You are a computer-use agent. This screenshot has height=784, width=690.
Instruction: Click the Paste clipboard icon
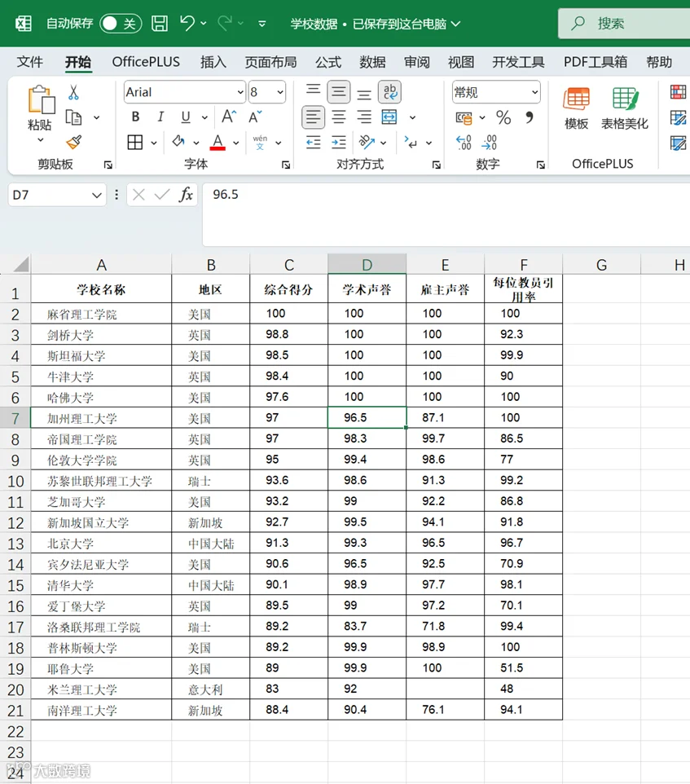point(41,99)
